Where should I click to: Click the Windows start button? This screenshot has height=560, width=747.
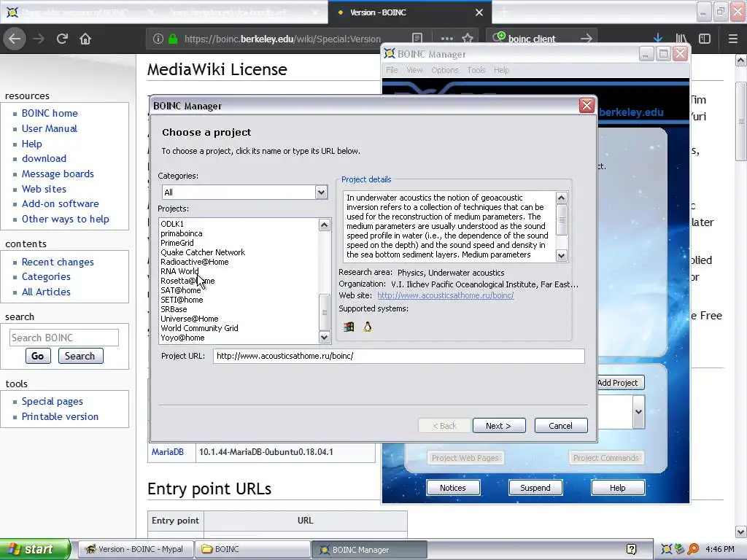pos(35,549)
